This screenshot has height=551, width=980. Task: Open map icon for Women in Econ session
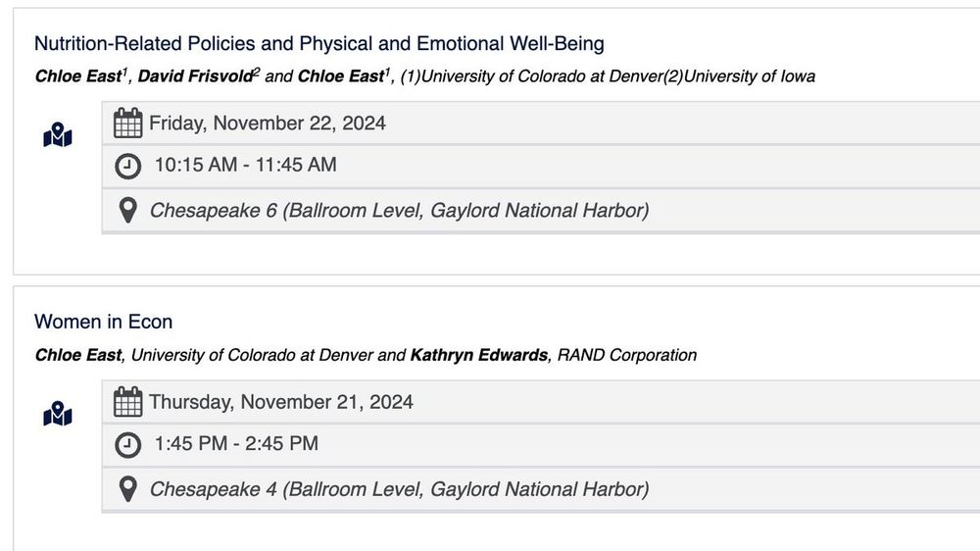(x=58, y=414)
